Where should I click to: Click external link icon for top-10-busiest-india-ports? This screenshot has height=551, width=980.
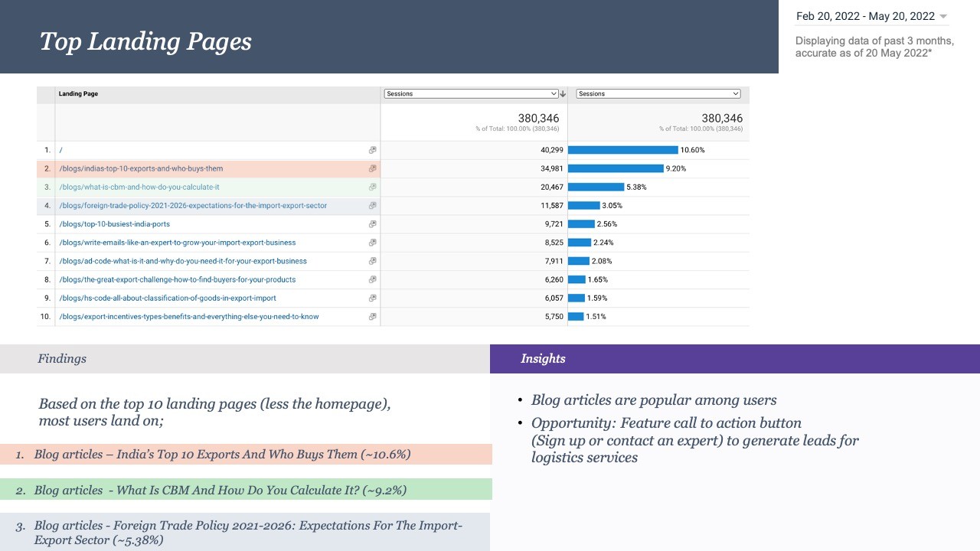tap(373, 224)
